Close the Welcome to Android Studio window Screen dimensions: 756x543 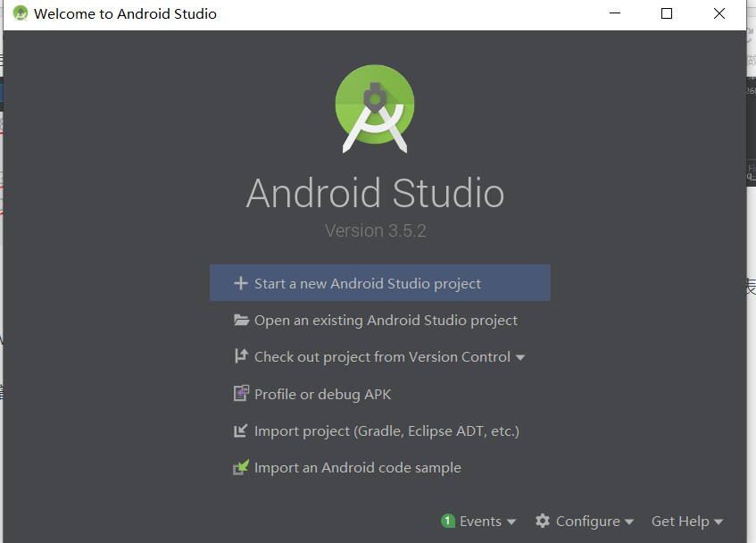click(x=719, y=13)
